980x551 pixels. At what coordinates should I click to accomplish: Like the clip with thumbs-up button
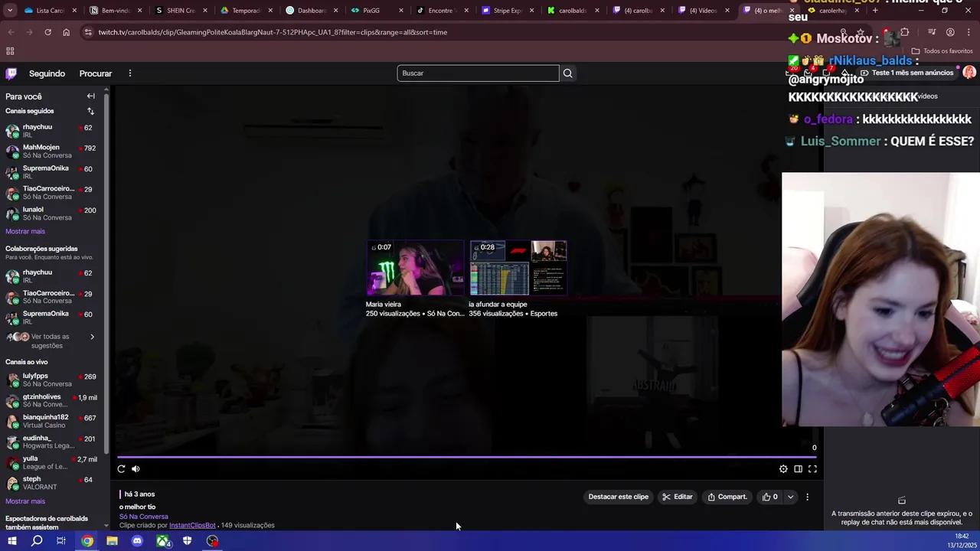pyautogui.click(x=769, y=497)
